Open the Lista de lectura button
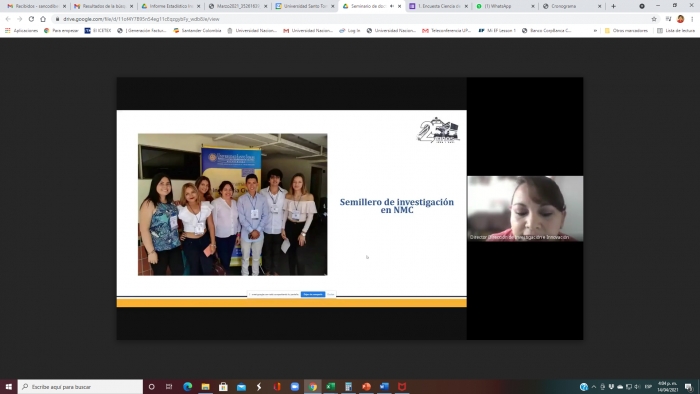The image size is (700, 394). pyautogui.click(x=675, y=31)
